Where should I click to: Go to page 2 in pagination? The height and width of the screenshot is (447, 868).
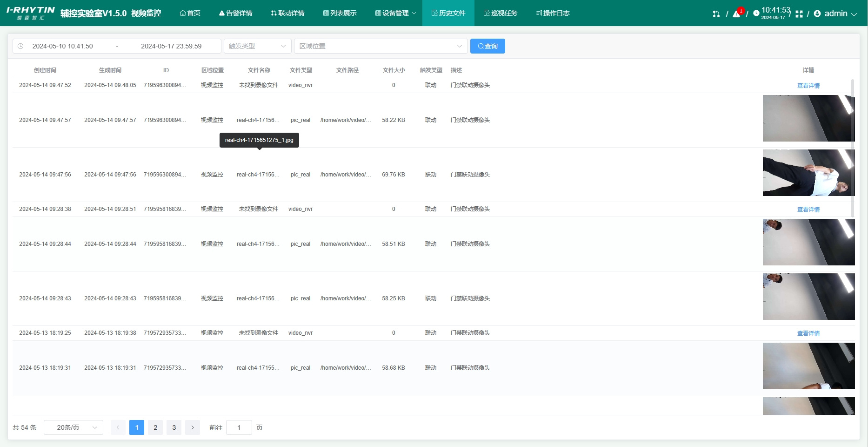pos(155,427)
